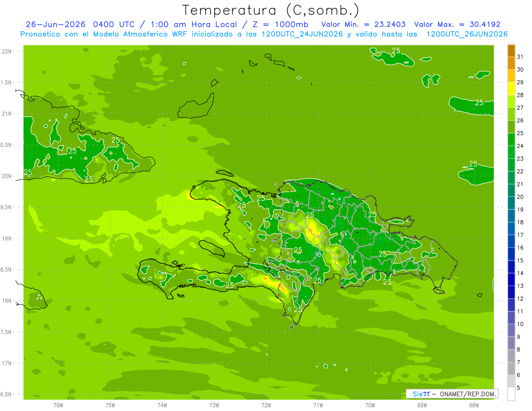Screen dimensions: 532x411
Task: Click the colorbar scale label '8'
Action: click(x=519, y=350)
